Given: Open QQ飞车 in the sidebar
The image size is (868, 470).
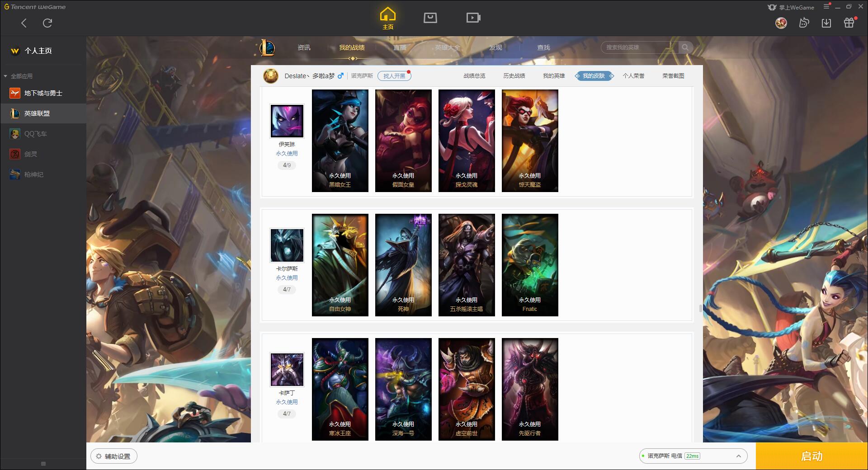Looking at the screenshot, I should pyautogui.click(x=43, y=134).
